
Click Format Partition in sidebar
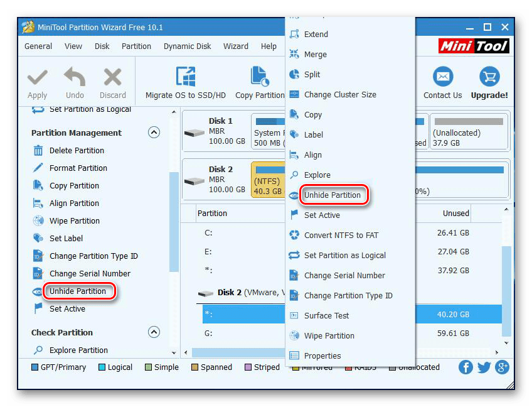coord(78,168)
